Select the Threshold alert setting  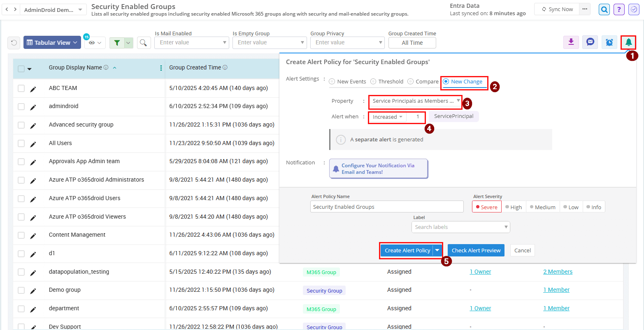click(373, 81)
